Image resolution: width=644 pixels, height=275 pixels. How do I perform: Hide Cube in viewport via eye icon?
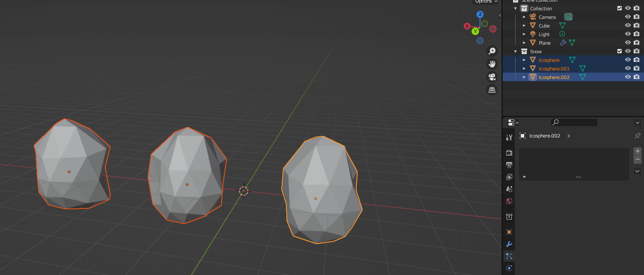[x=628, y=25]
